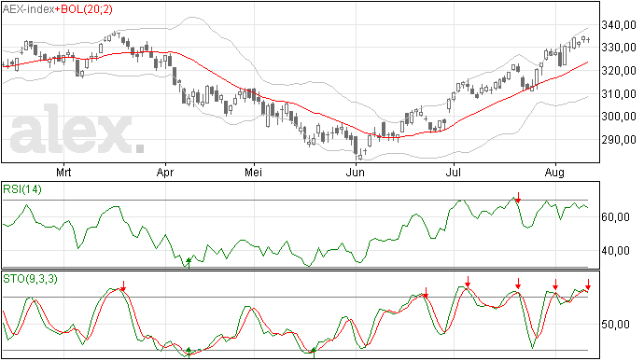Click the alex. watermark logo

(x=77, y=129)
